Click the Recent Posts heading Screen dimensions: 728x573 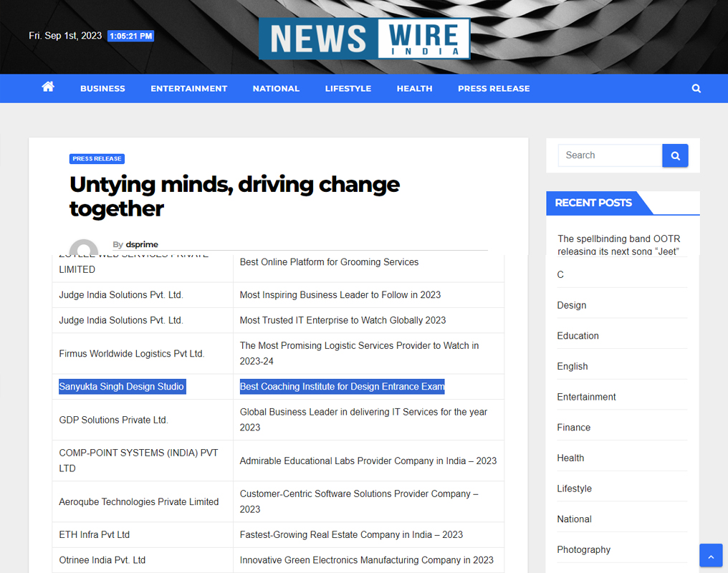pos(593,203)
